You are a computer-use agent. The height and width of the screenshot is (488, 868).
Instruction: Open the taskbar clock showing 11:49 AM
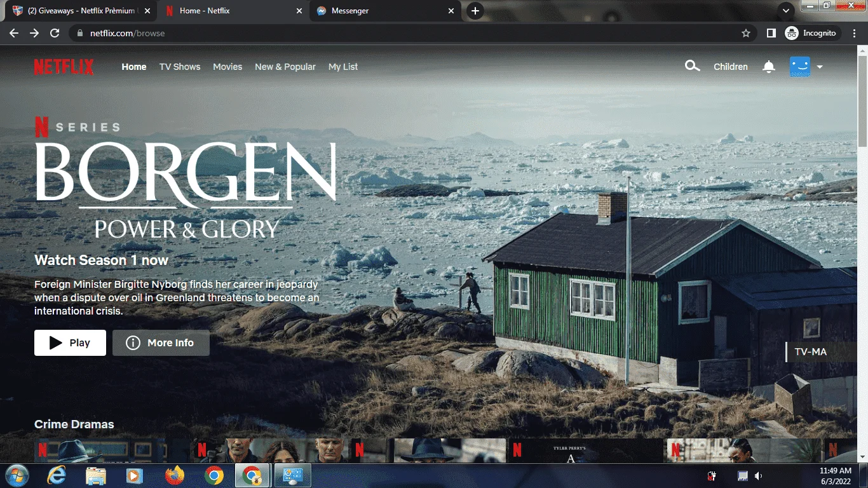[x=836, y=476]
